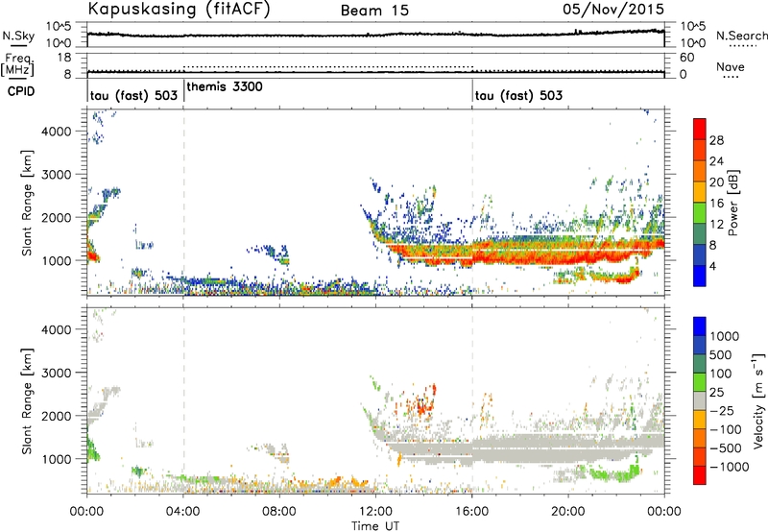Select the 'Beam 15' label
Image resolution: width=768 pixels, height=532 pixels.
pos(374,11)
